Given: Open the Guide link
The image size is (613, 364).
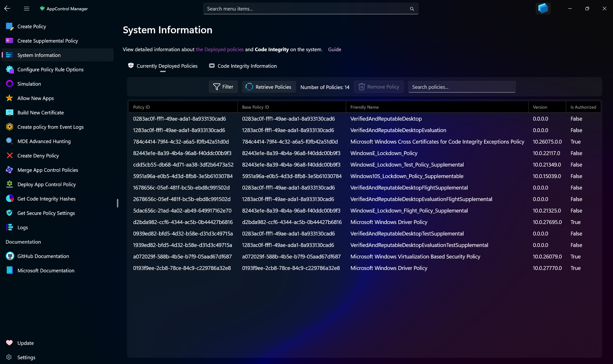Looking at the screenshot, I should click(x=334, y=50).
